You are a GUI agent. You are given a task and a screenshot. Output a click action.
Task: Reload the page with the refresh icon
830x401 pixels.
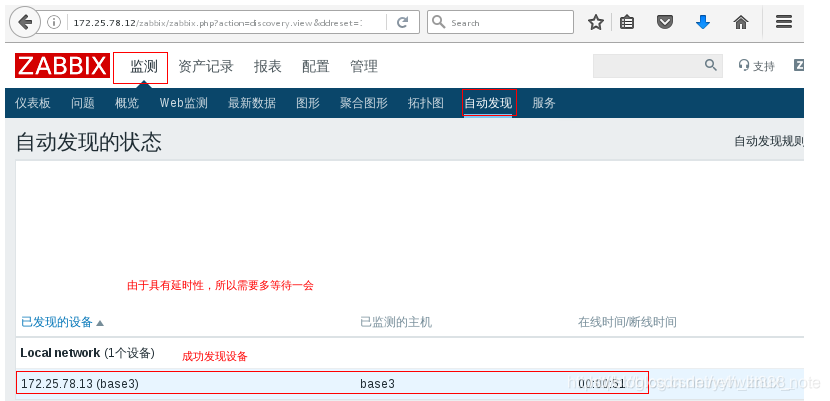coord(403,22)
